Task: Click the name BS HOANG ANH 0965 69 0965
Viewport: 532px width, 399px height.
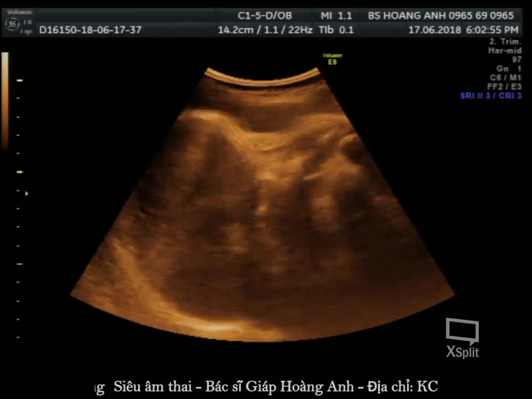Action: pos(441,16)
